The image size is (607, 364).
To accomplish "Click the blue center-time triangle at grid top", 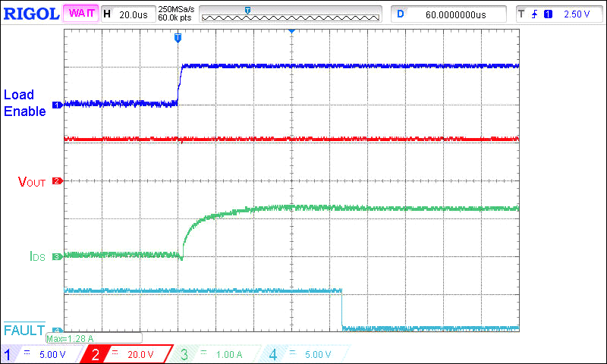I will point(291,32).
